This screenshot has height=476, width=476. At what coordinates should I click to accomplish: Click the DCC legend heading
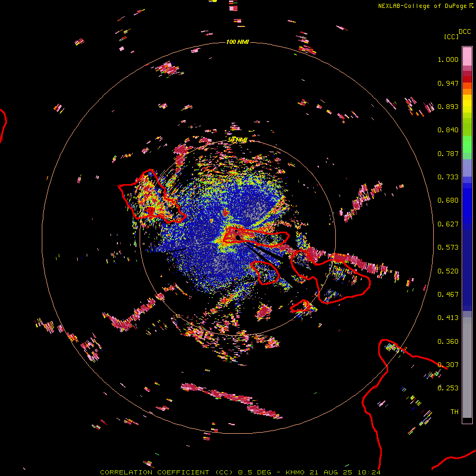coord(464,32)
